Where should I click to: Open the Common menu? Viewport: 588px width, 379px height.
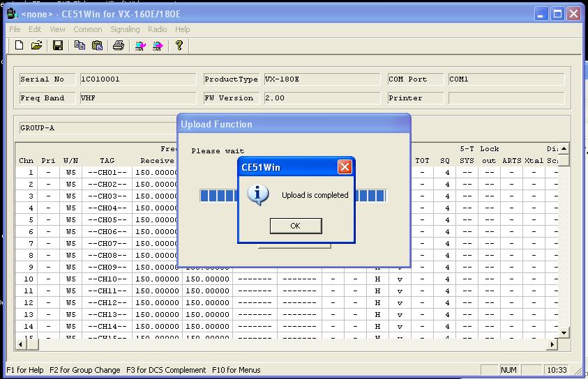point(88,29)
